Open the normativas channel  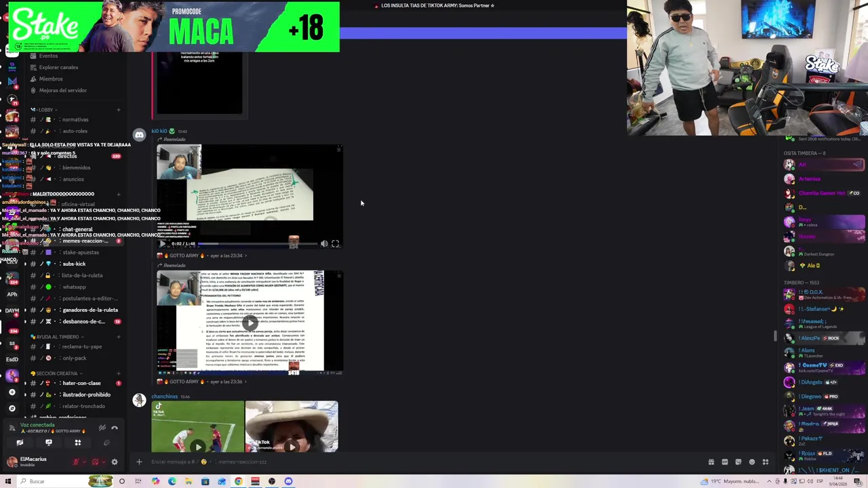coord(75,119)
